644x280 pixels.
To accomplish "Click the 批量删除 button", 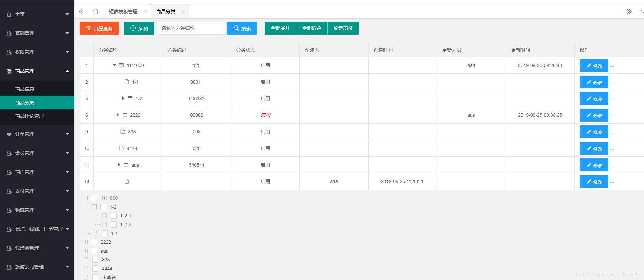I will (x=99, y=28).
